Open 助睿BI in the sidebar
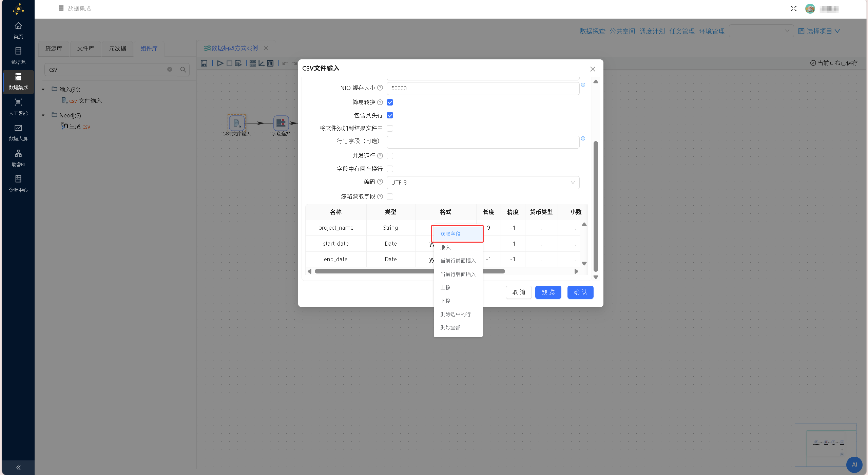 click(18, 158)
